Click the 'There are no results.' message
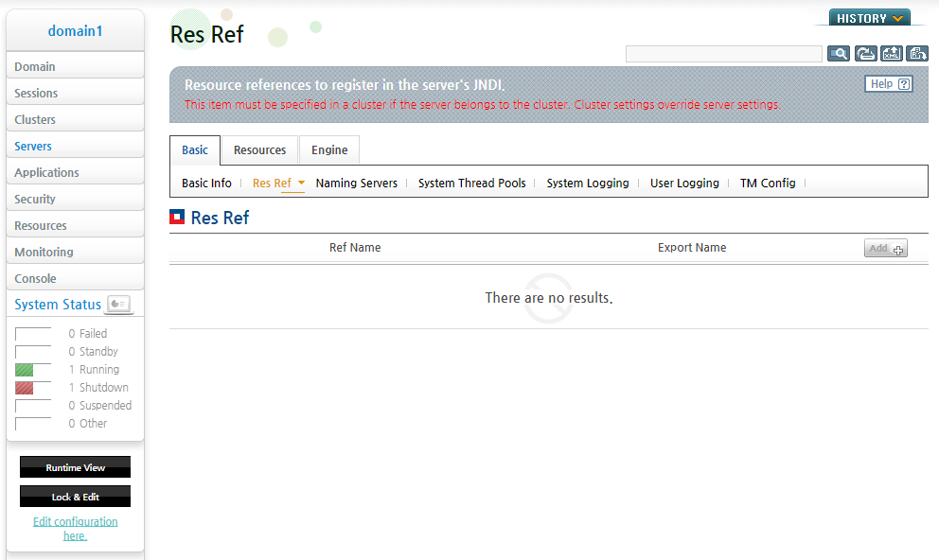Screen dimensions: 939x560 549,298
